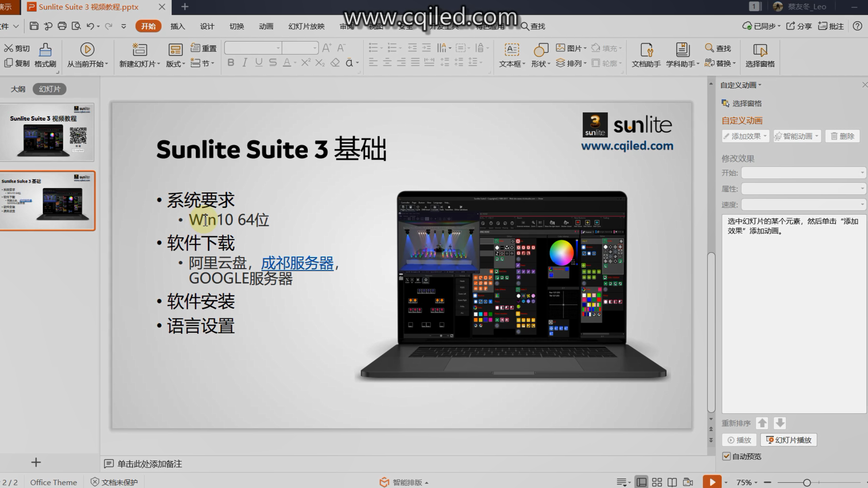Click the Clear Formatting eraser icon
The width and height of the screenshot is (868, 488).
335,63
